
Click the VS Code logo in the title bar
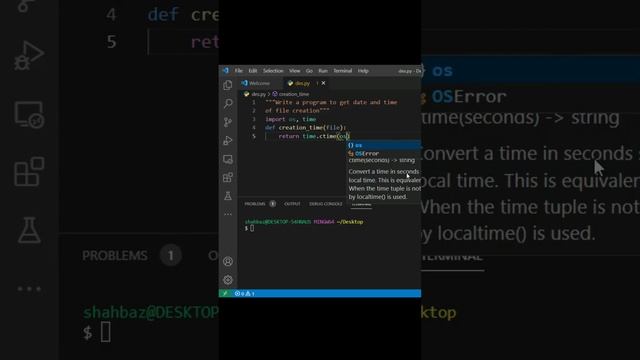coord(226,71)
